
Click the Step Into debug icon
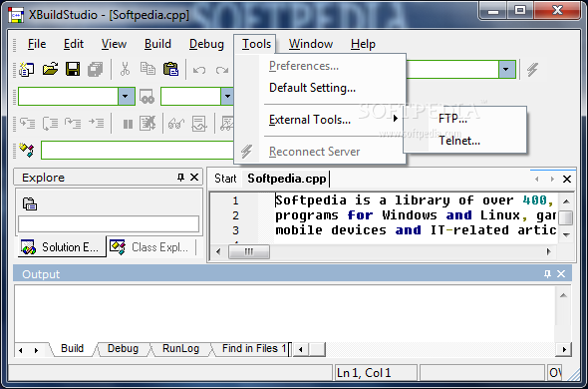[x=27, y=123]
